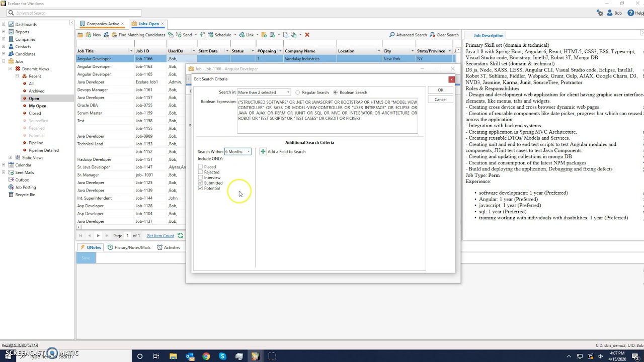Open Advanced Search
The height and width of the screenshot is (362, 644).
(x=408, y=35)
